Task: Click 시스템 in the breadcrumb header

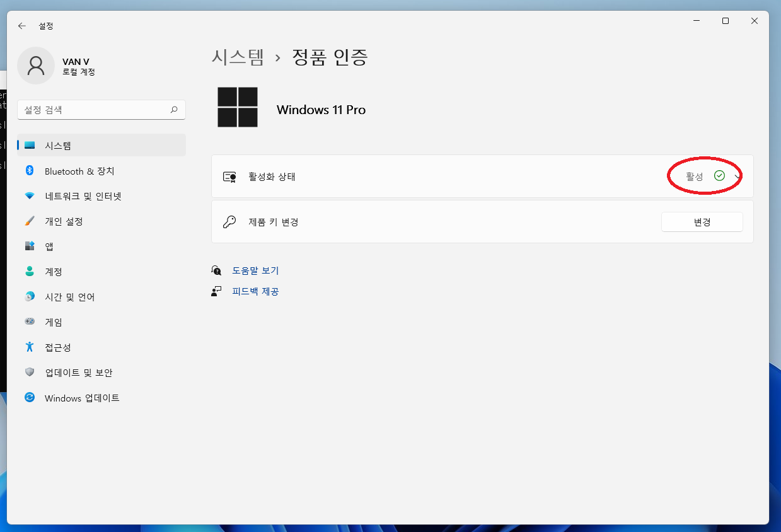Action: pos(238,57)
